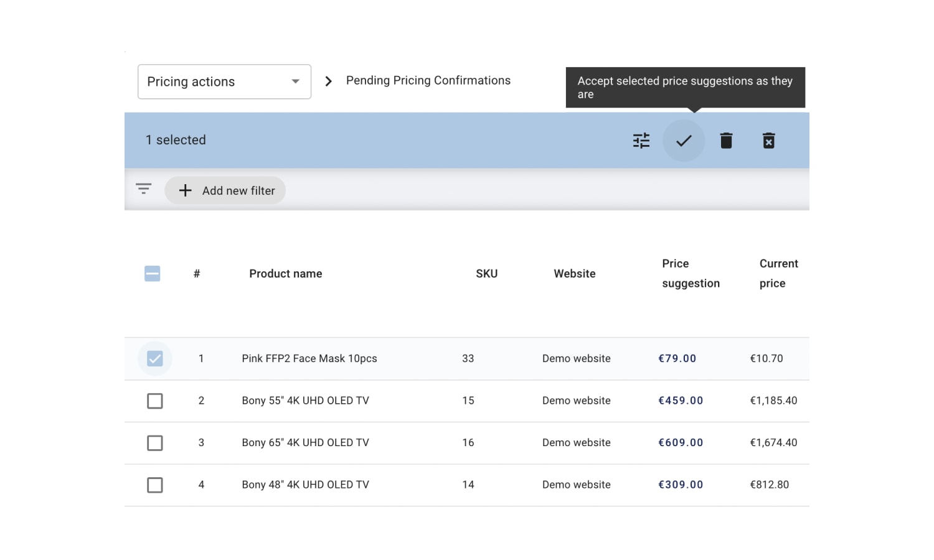Viewport: 934px width, 560px height.
Task: Click Demo website in Bony 55" row
Action: pos(577,401)
